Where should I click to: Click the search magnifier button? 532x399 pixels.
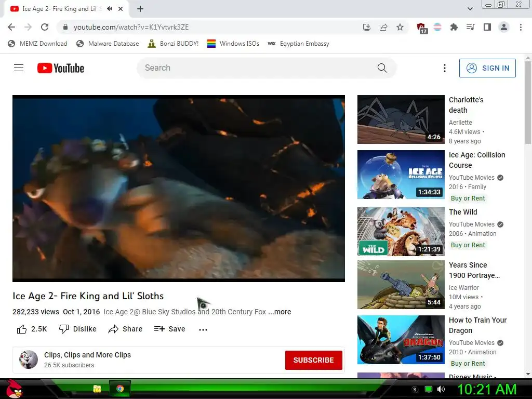pos(382,68)
